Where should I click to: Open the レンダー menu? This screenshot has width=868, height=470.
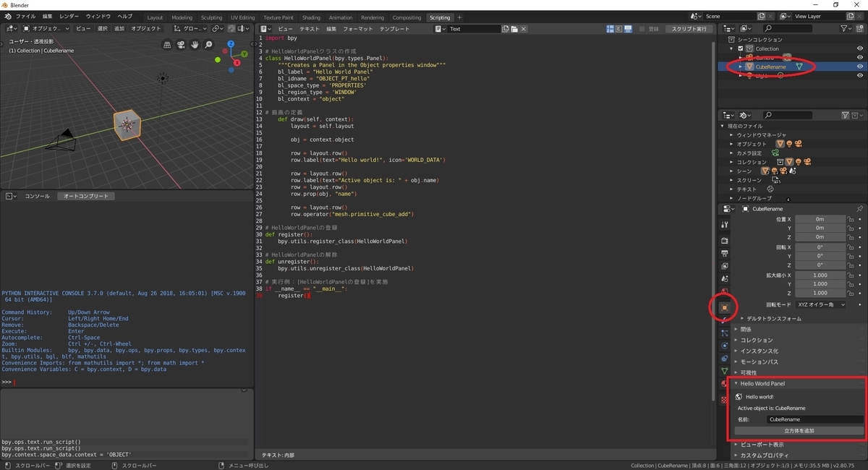pos(69,16)
